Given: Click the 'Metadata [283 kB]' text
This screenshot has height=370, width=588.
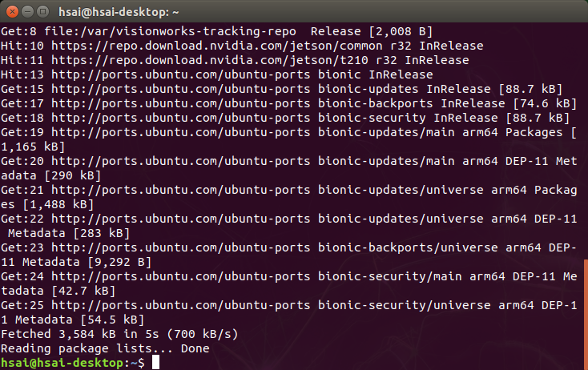Looking at the screenshot, I should pyautogui.click(x=69, y=234).
